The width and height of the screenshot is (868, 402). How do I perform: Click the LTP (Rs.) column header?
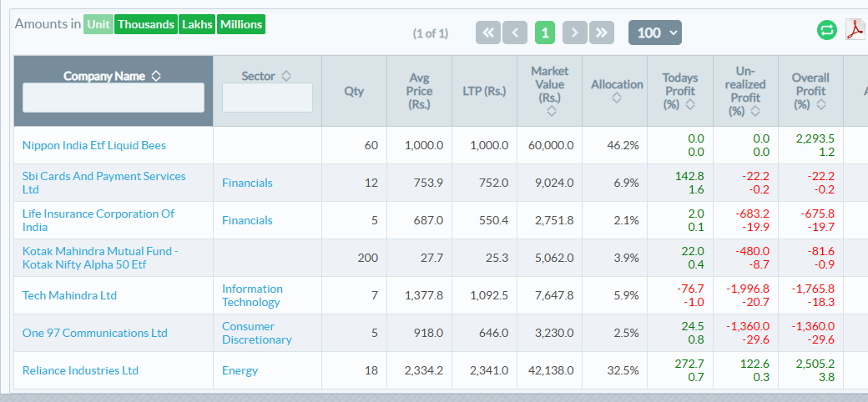[484, 91]
